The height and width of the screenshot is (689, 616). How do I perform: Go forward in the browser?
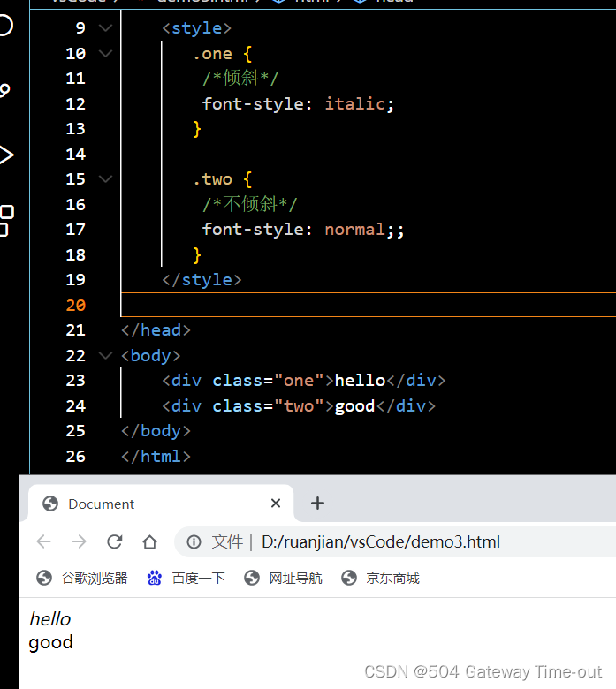point(80,541)
